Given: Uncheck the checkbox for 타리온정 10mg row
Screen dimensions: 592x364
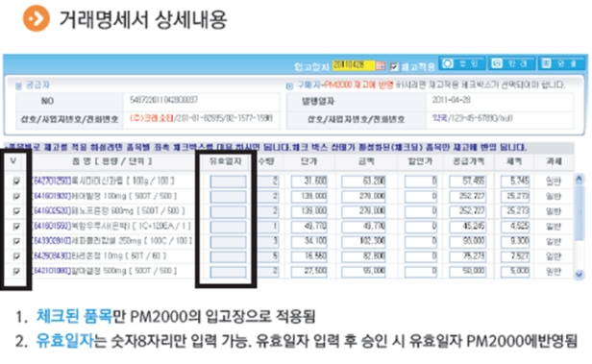Looking at the screenshot, I should pyautogui.click(x=16, y=256).
